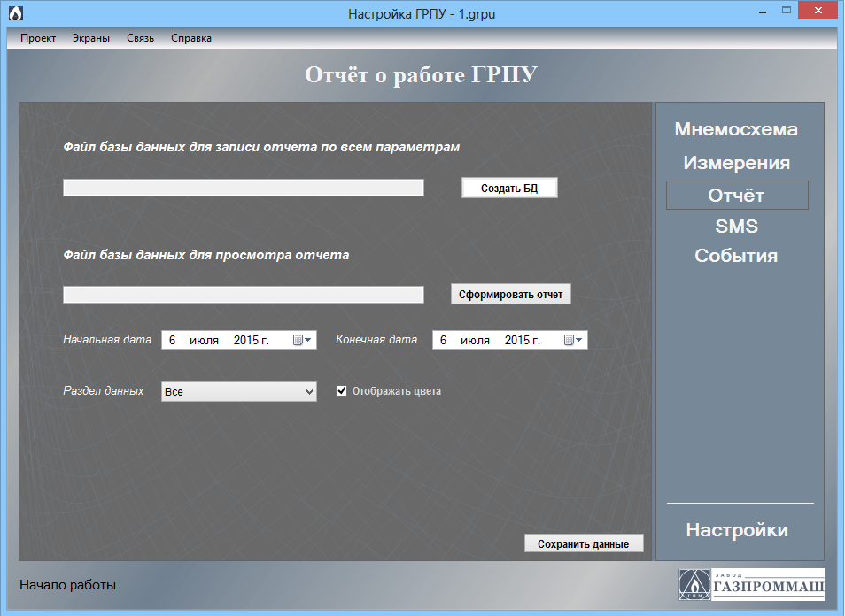Image resolution: width=845 pixels, height=616 pixels.
Task: Select the SMS section in sidebar
Action: [736, 227]
